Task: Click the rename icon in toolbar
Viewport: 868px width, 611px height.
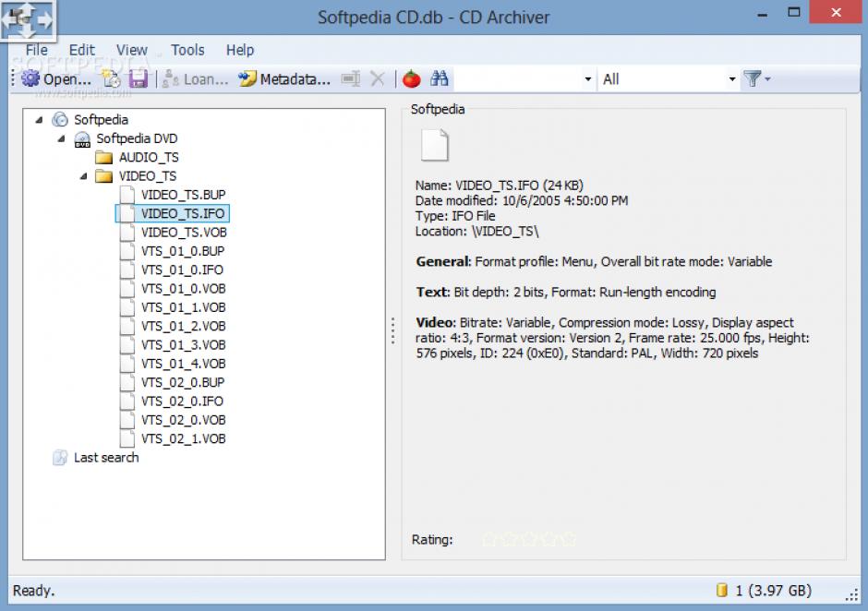Action: click(350, 79)
